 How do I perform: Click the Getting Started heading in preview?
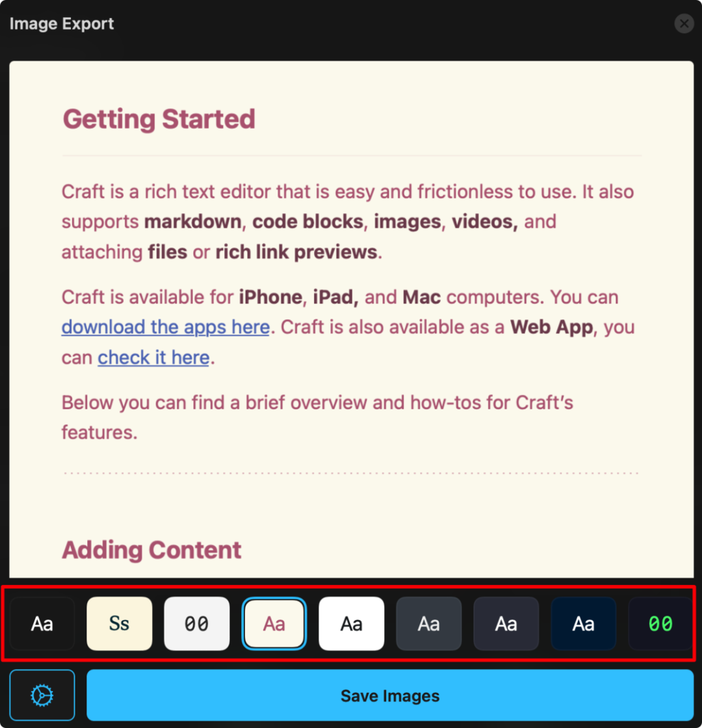coord(159,119)
